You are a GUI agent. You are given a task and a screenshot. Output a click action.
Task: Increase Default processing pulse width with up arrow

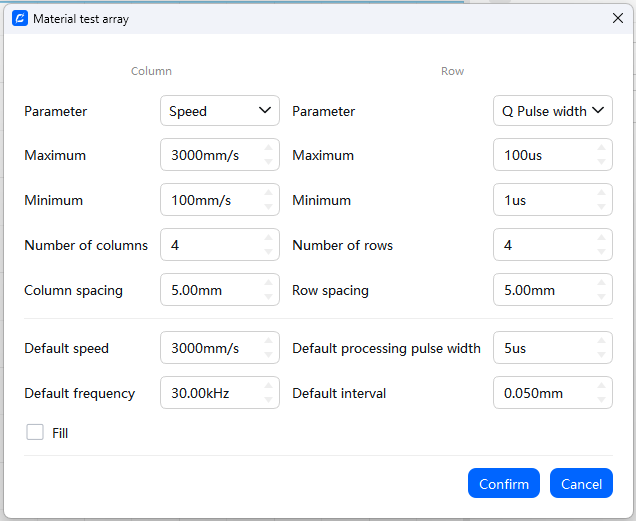[601, 342]
